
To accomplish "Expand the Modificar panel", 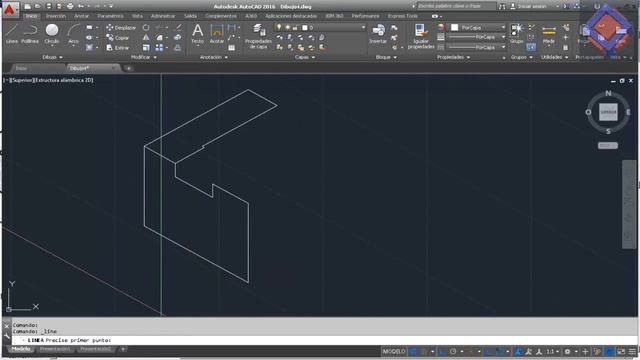I will 144,57.
